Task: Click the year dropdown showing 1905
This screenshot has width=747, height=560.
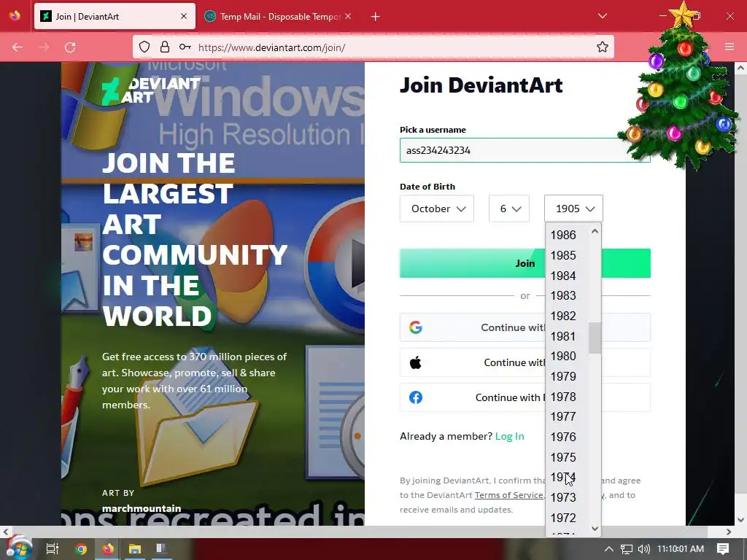Action: (x=573, y=209)
